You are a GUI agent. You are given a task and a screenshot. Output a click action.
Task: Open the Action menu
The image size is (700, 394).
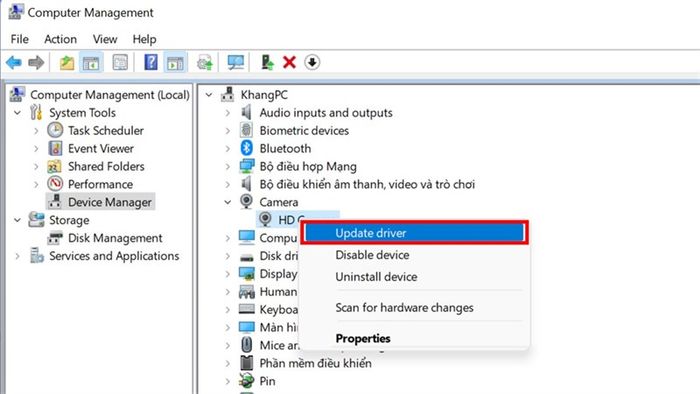tap(60, 39)
